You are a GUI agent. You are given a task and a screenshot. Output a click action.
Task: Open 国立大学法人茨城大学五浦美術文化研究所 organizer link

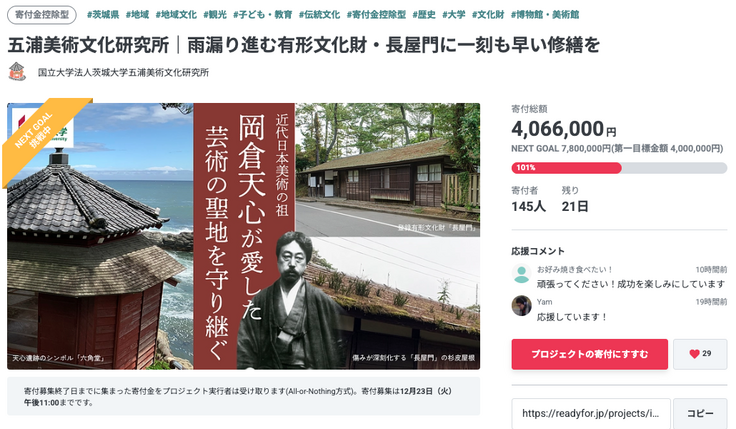pos(123,72)
